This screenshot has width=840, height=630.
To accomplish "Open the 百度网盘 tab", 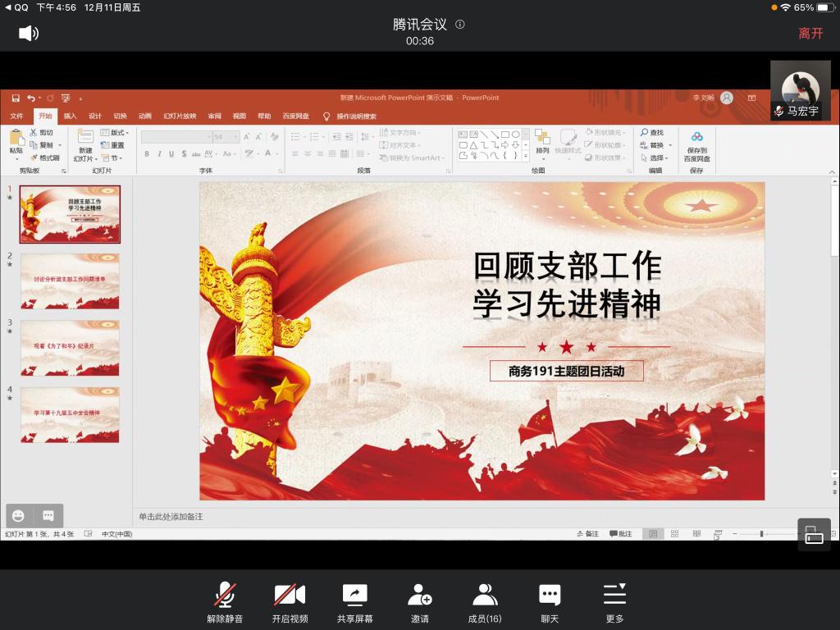I will [x=295, y=116].
